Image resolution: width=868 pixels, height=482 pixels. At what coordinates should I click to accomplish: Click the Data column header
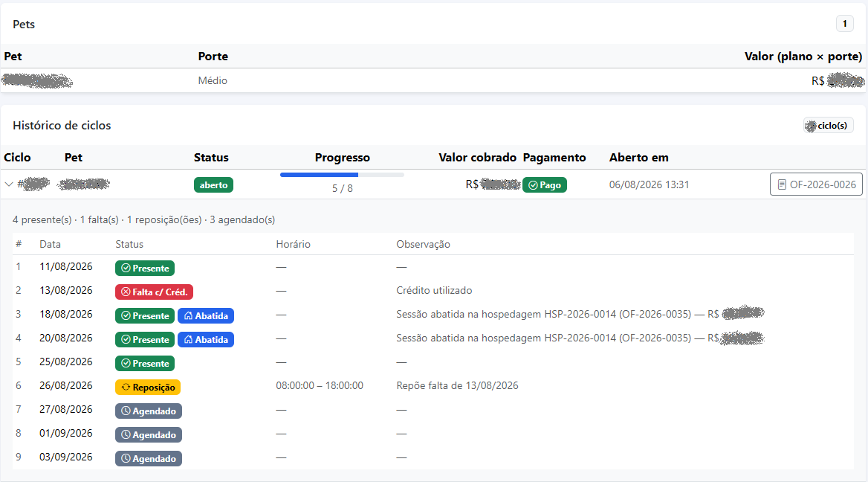(50, 244)
